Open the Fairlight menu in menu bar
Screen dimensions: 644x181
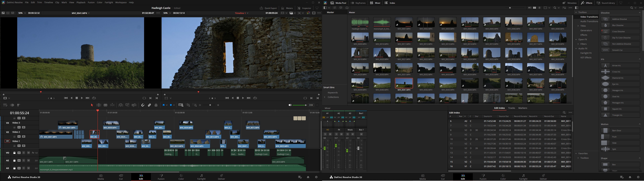(109, 3)
